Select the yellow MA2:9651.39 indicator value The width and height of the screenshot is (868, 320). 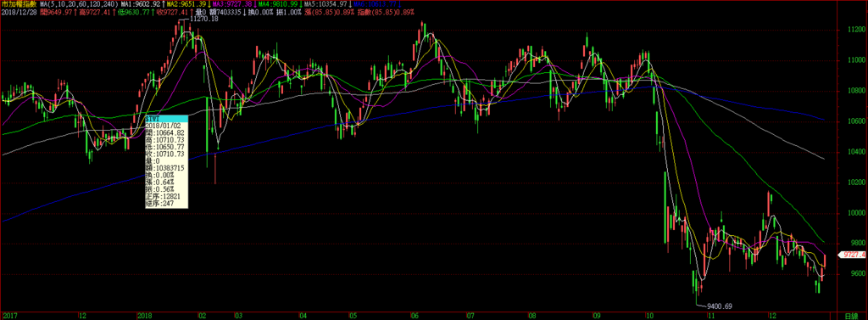(187, 4)
